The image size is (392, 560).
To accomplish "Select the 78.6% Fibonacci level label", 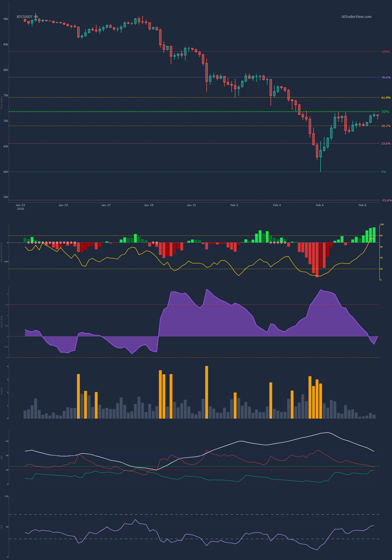I will (386, 78).
